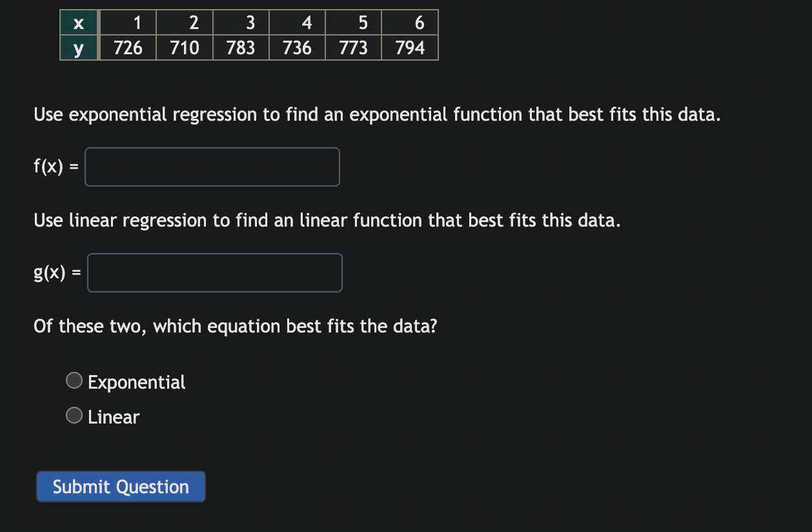Screen dimensions: 812x532
Task: Click the y row header cell
Action: pyautogui.click(x=79, y=48)
